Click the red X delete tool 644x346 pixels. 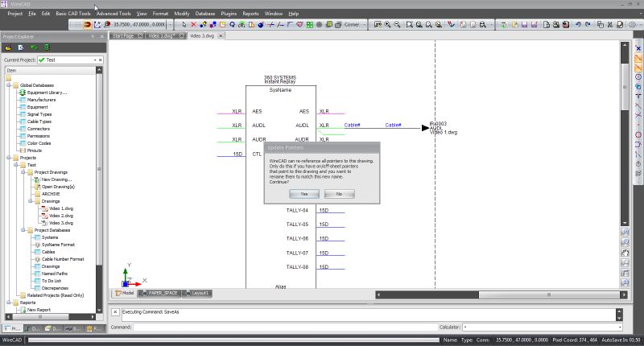193,25
